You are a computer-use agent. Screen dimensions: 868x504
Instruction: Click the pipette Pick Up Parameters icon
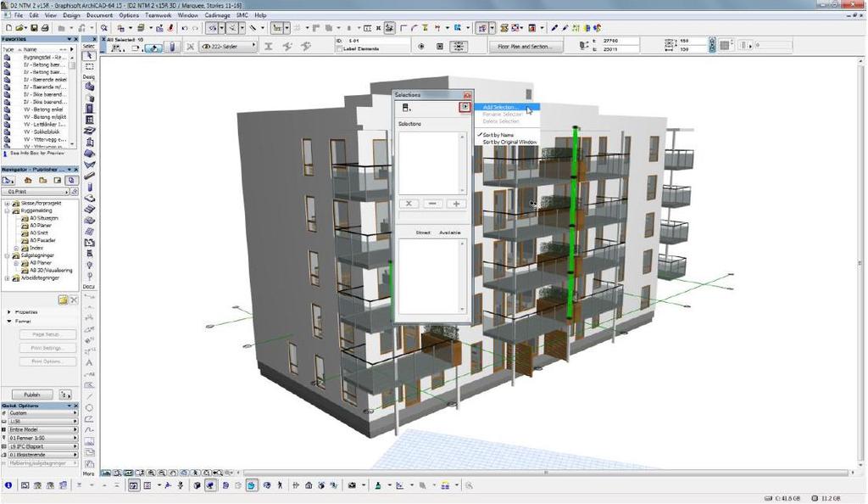coord(554,28)
